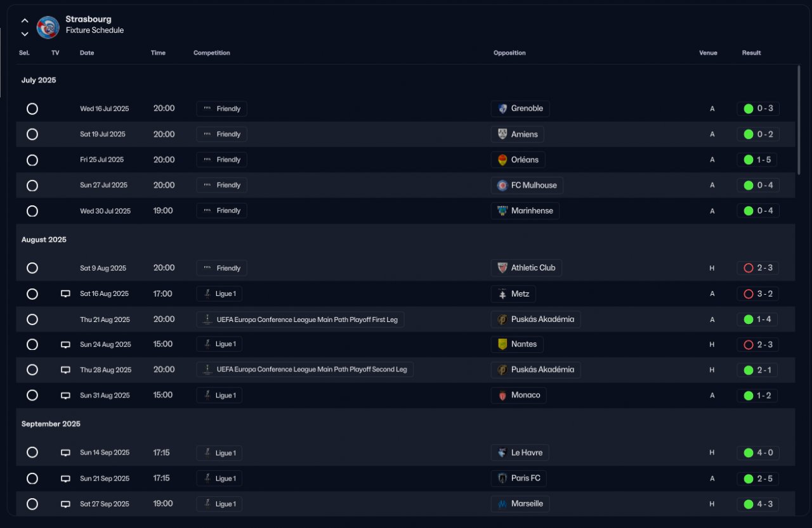Viewport: 812px width, 528px height.
Task: Select the Grenoble fixture row circle
Action: click(32, 109)
